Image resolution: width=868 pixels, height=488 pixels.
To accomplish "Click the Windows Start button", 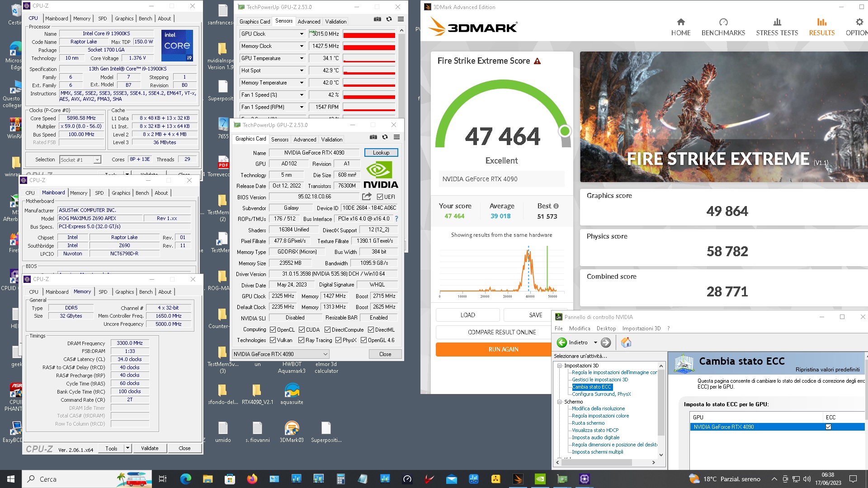I will click(11, 479).
